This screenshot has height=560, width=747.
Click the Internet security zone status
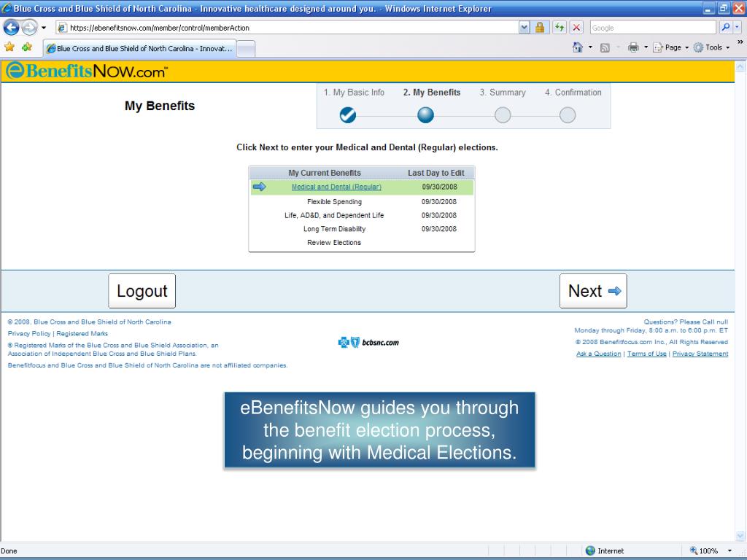605,551
